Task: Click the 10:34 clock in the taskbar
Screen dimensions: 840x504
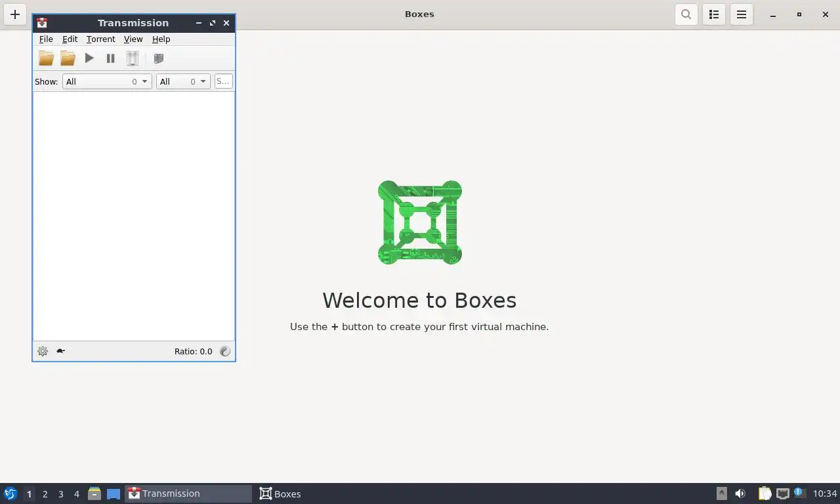Action: pyautogui.click(x=825, y=493)
